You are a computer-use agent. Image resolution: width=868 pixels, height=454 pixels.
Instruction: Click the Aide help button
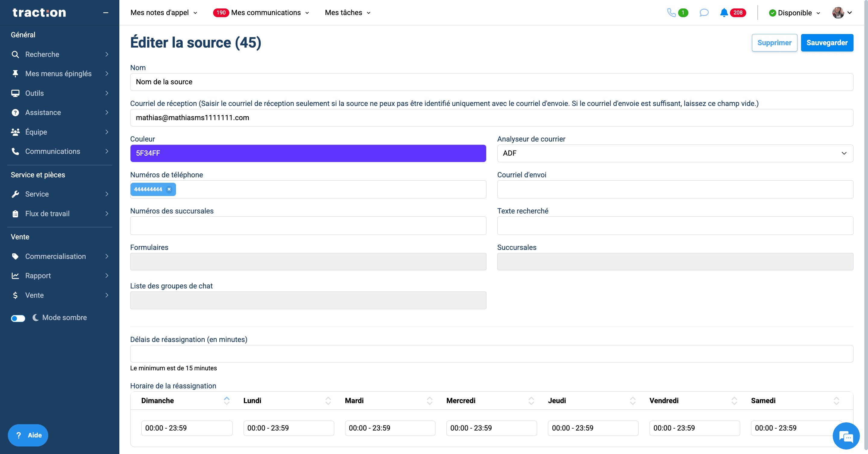(28, 435)
